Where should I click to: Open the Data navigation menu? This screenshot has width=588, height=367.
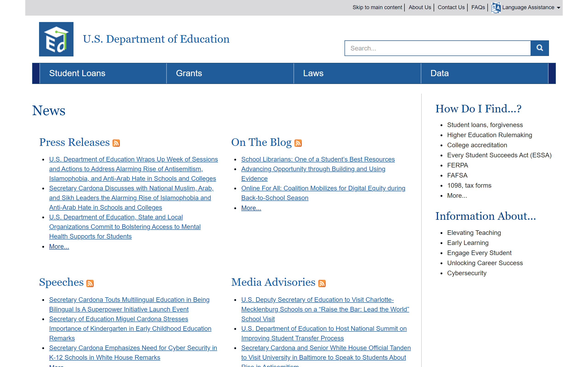(x=439, y=73)
